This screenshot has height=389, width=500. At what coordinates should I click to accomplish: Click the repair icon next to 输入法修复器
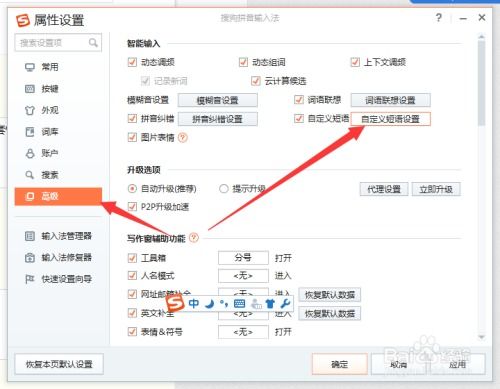pyautogui.click(x=30, y=257)
